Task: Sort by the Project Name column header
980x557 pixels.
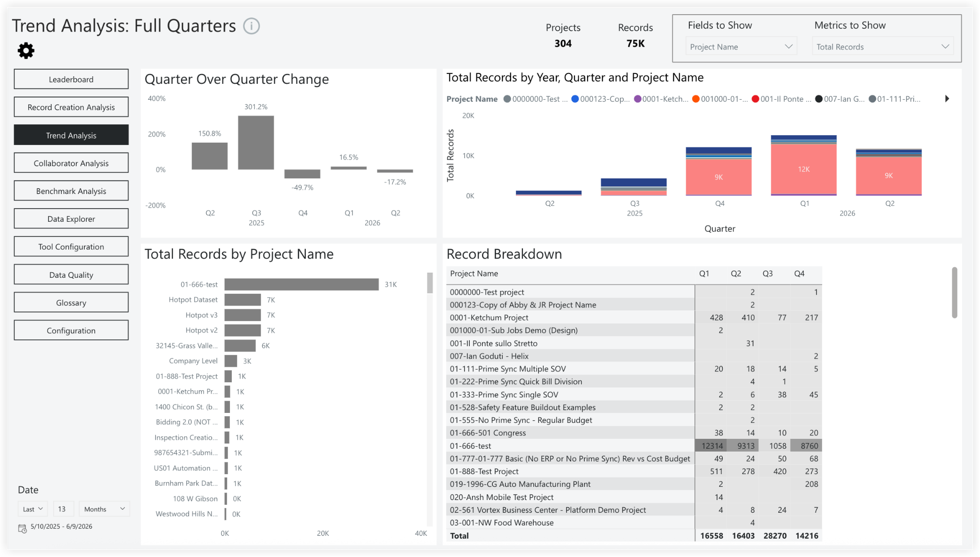Action: tap(474, 274)
